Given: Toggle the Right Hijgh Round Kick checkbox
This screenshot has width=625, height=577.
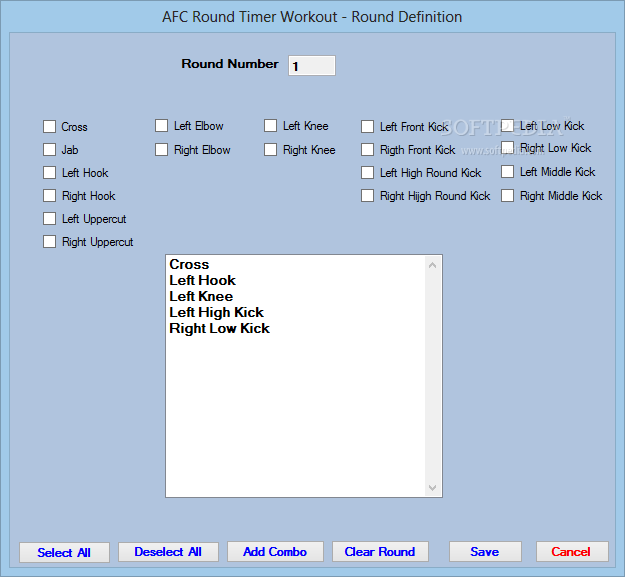Looking at the screenshot, I should 368,196.
